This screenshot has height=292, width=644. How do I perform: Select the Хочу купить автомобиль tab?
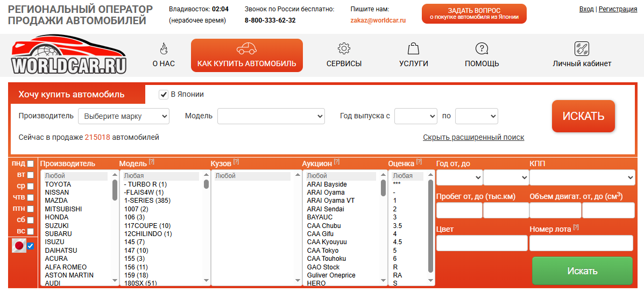[x=72, y=95]
